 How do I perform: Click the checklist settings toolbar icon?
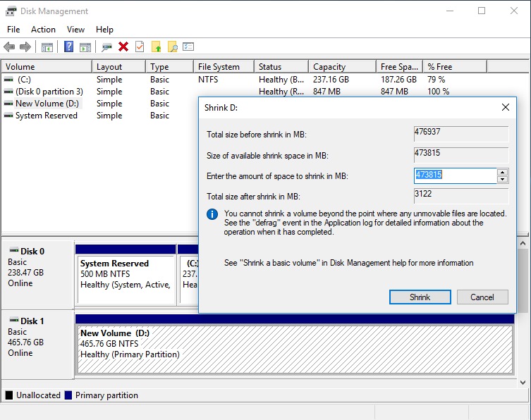coord(188,47)
